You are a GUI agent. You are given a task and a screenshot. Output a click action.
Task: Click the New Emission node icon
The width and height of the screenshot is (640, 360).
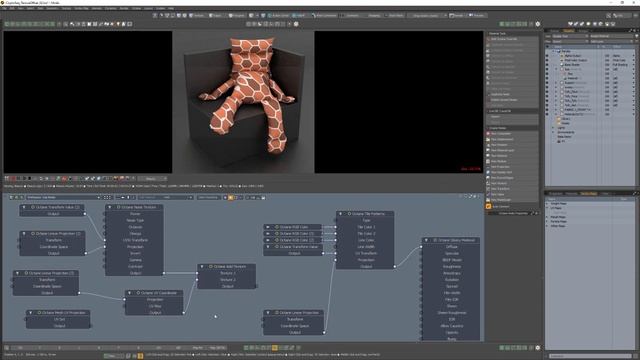point(488,144)
